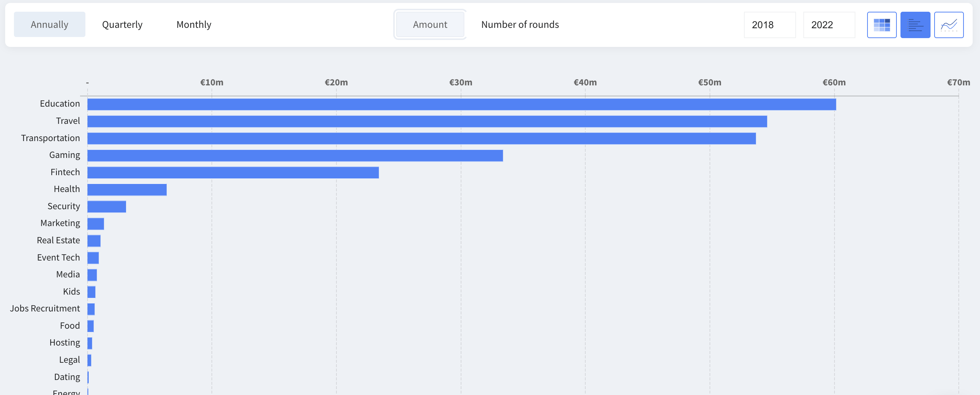Viewport: 980px width, 395px height.
Task: Select the Fintech funding bar
Action: tap(233, 173)
